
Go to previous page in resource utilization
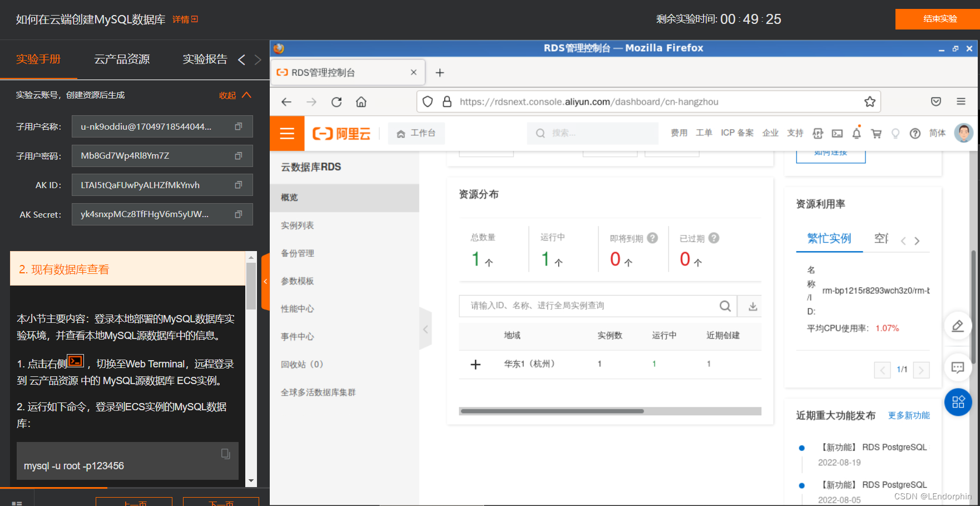(x=882, y=370)
